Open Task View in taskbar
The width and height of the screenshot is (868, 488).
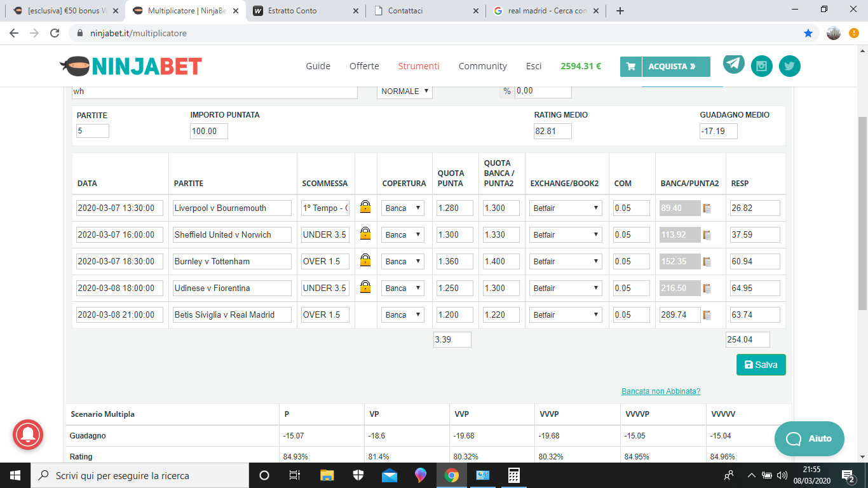tap(295, 475)
